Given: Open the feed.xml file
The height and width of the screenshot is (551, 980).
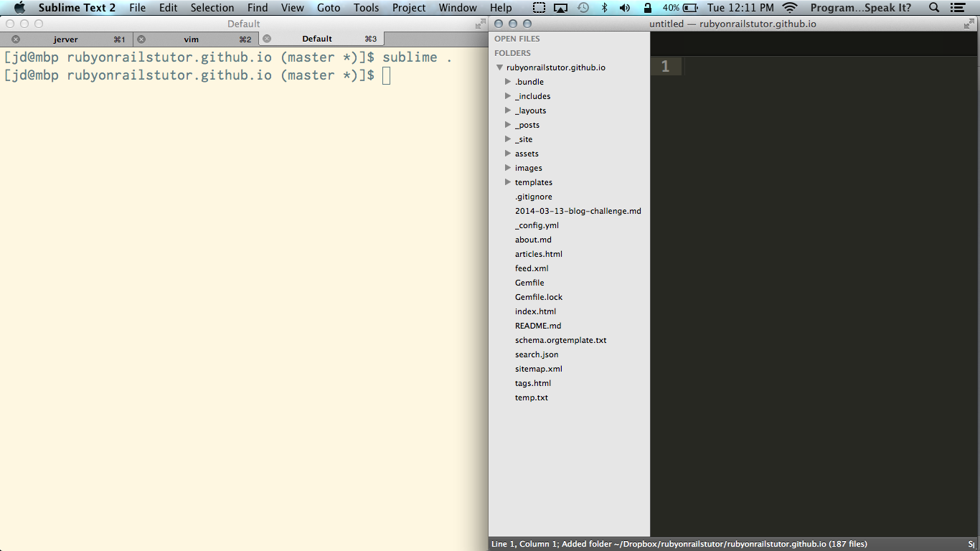Looking at the screenshot, I should click(x=532, y=268).
